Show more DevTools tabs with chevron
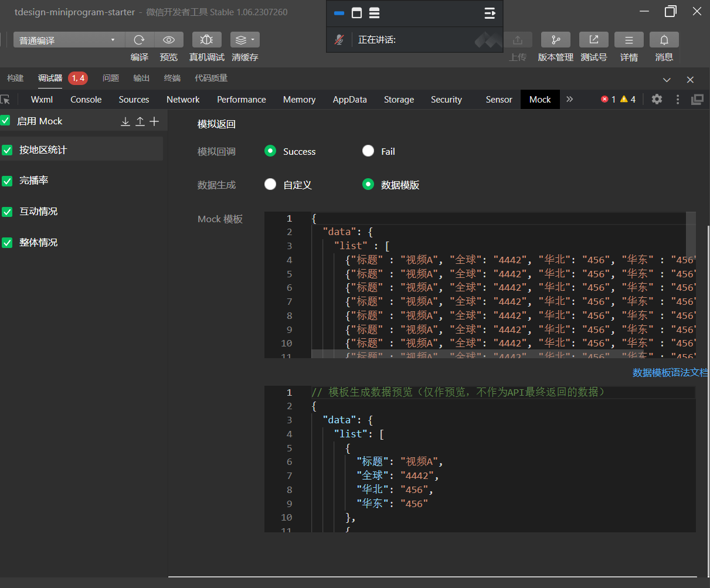 pos(569,100)
